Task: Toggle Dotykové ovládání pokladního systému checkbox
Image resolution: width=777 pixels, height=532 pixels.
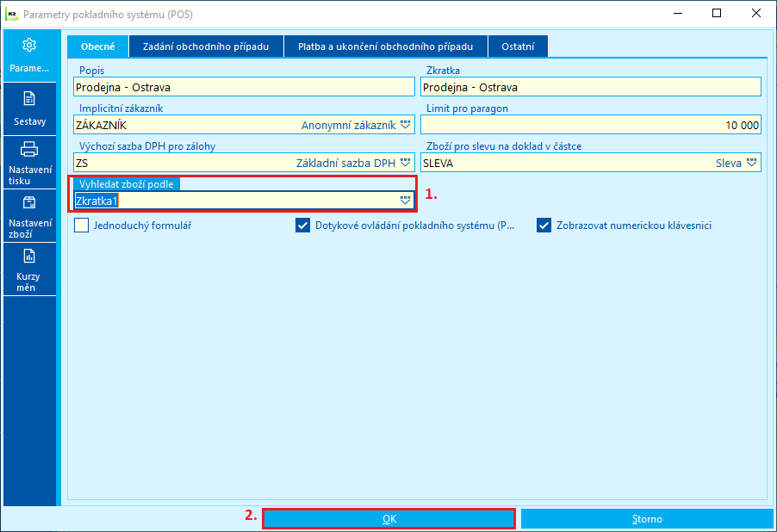Action: coord(302,226)
